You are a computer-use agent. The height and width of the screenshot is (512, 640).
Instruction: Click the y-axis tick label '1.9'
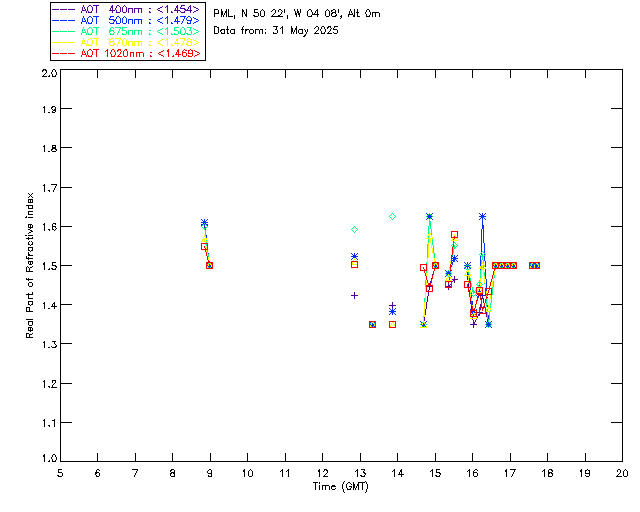[49, 109]
